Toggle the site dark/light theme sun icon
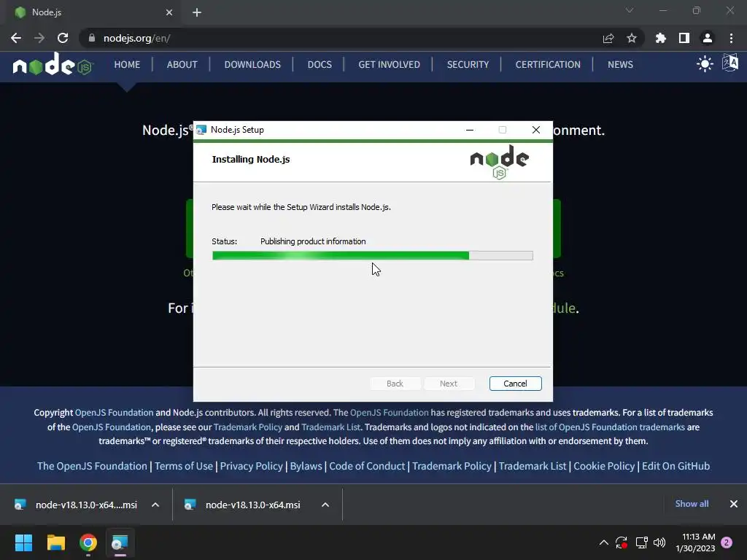The image size is (747, 560). 705,64
